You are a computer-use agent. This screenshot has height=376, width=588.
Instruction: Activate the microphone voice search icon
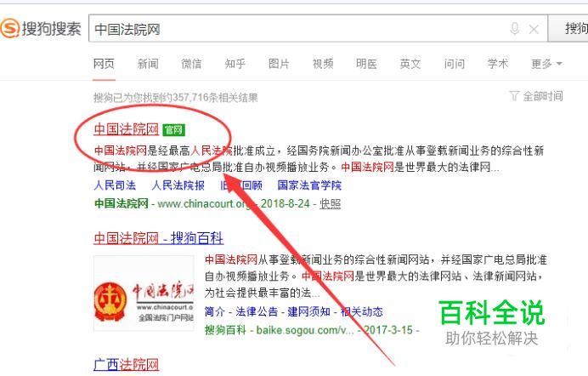pos(515,29)
